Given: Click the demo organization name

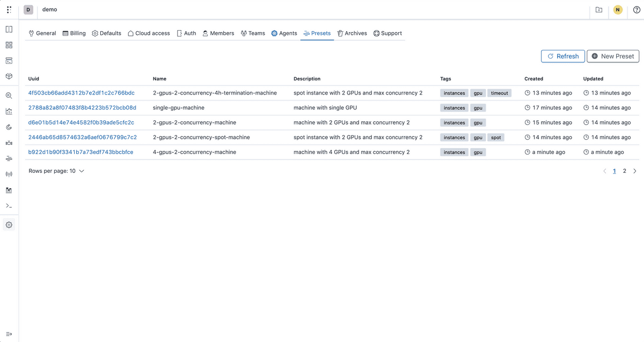Looking at the screenshot, I should (49, 10).
